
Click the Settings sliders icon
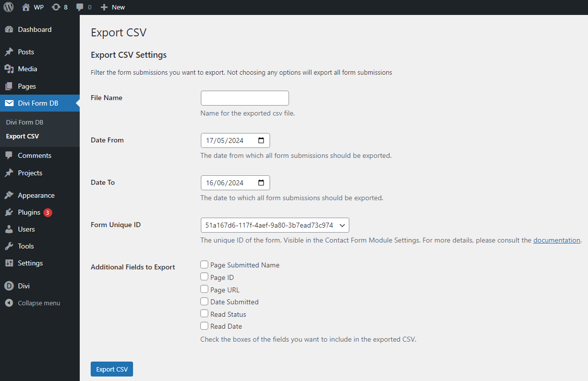point(9,263)
